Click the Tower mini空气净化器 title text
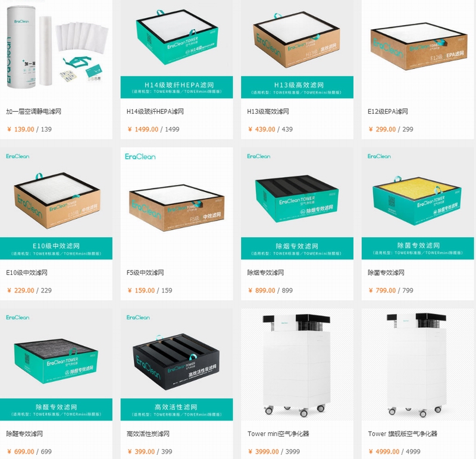476x459 pixels. (x=278, y=433)
